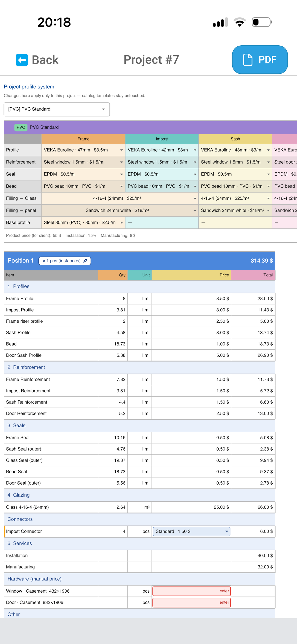Open Impost reinforcement Steel window dropdown
The image size is (297, 644).
[x=162, y=162]
